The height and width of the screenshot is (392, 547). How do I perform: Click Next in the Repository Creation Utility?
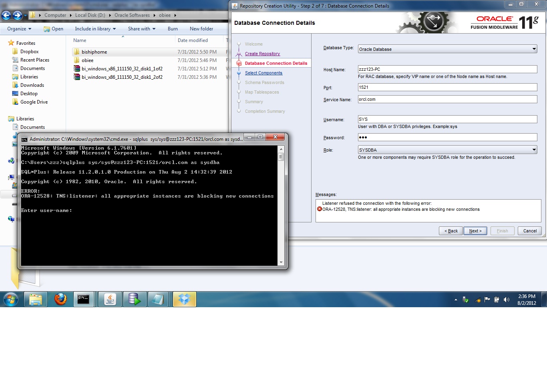click(475, 231)
